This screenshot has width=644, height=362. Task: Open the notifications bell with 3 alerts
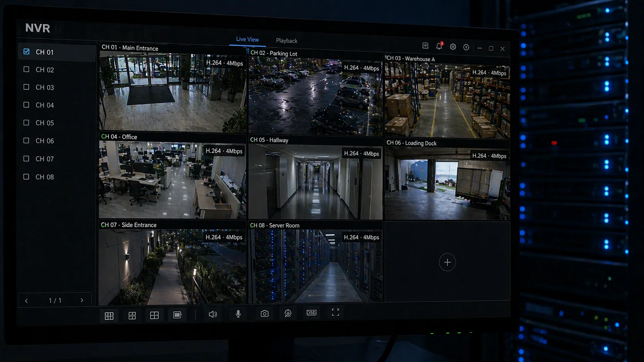click(x=439, y=47)
